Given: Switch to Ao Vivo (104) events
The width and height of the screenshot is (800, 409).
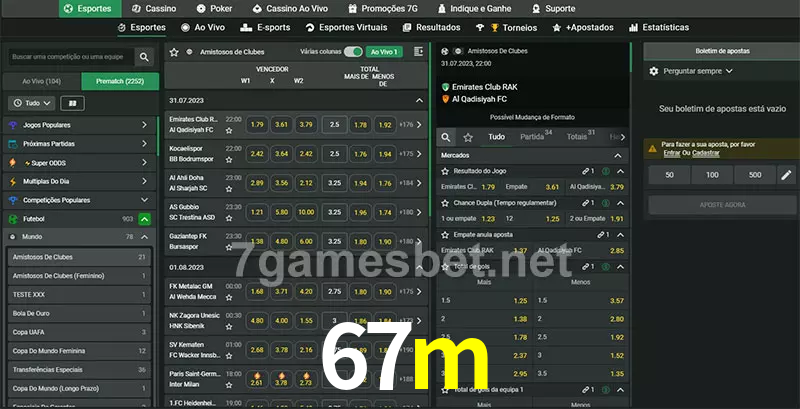Looking at the screenshot, I should click(41, 81).
